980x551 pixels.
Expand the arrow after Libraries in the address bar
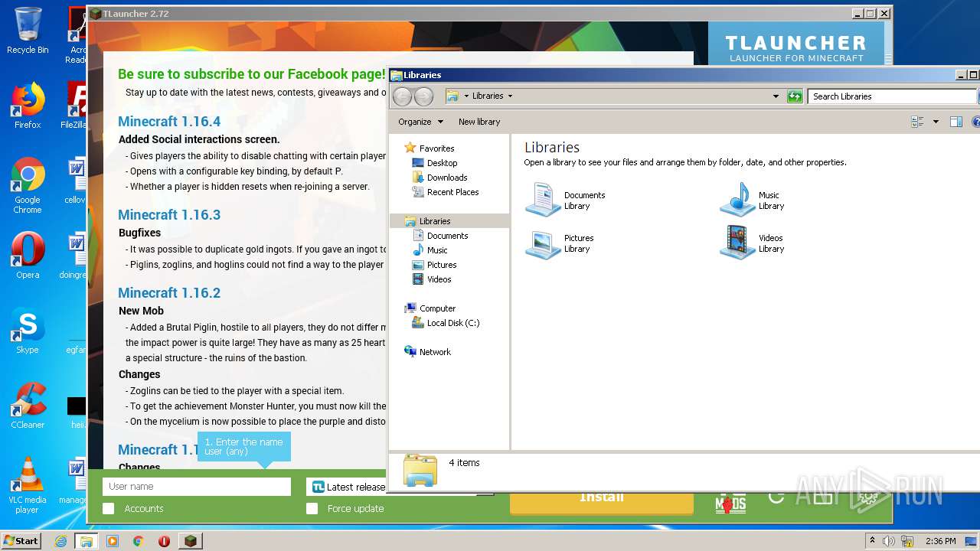point(510,96)
